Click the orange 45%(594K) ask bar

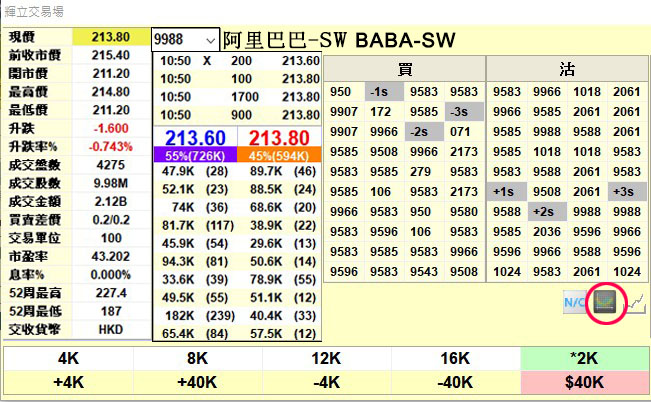point(279,154)
